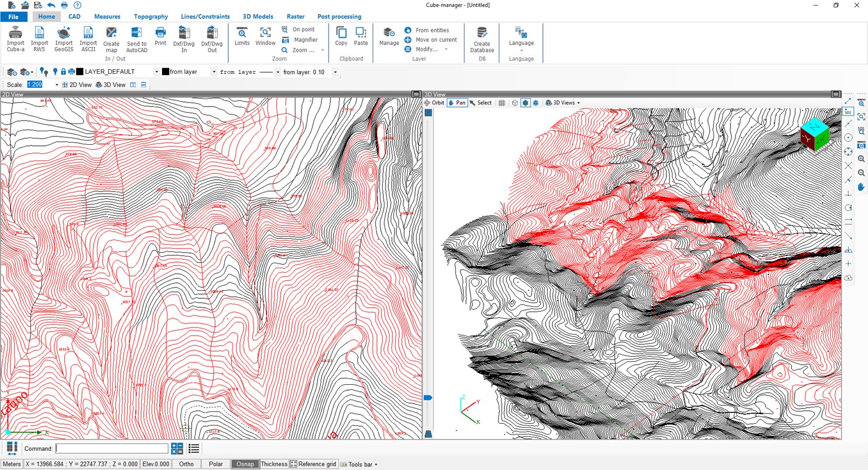
Task: Activate the Orbit tool in 3D view
Action: point(434,103)
